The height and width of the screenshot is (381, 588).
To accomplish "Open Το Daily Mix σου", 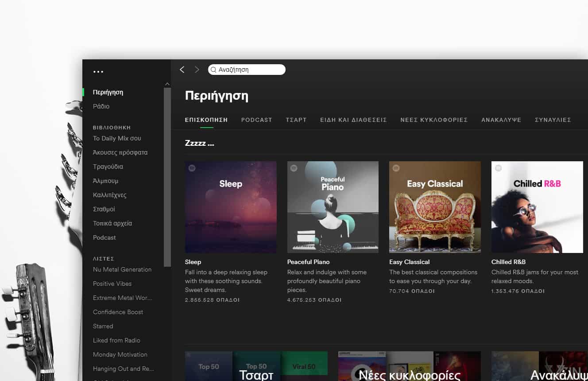I will coord(117,138).
